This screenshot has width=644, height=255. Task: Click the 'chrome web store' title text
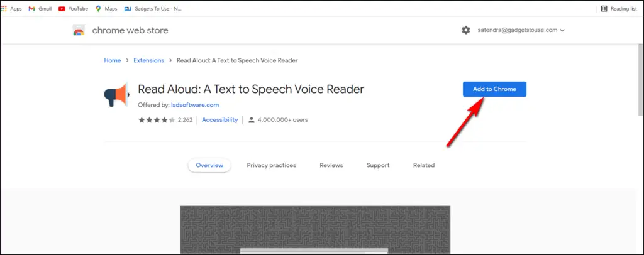tap(130, 30)
